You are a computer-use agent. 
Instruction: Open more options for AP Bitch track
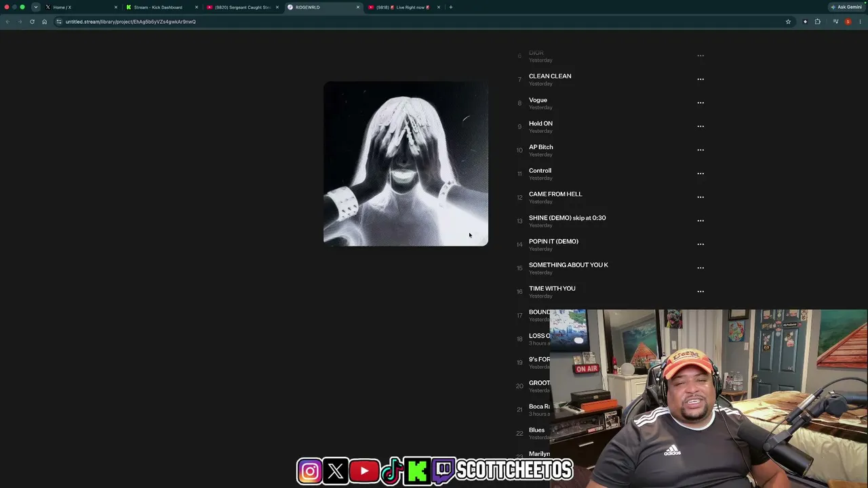coord(701,150)
